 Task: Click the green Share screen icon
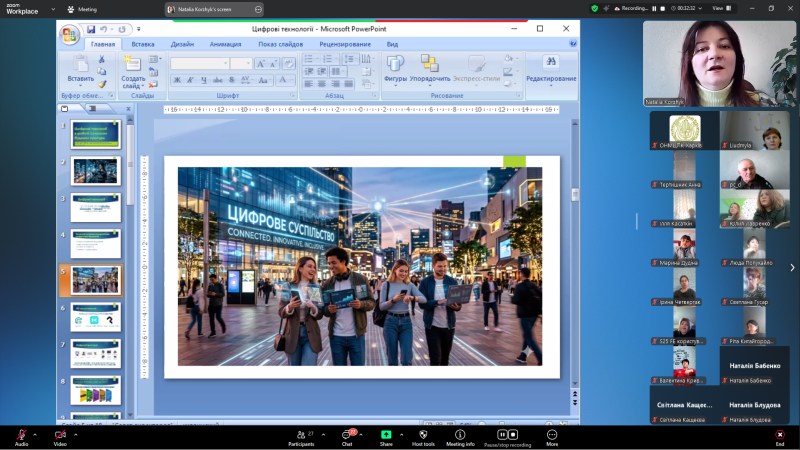pyautogui.click(x=386, y=435)
